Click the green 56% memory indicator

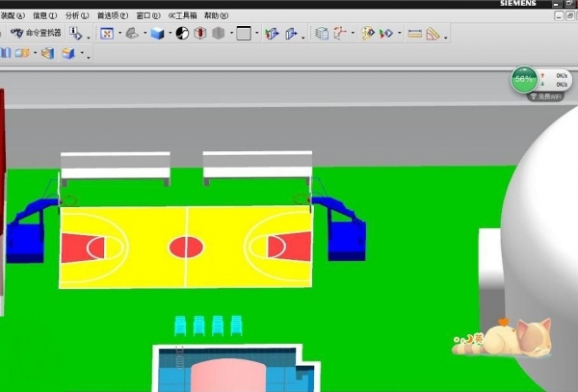(523, 80)
